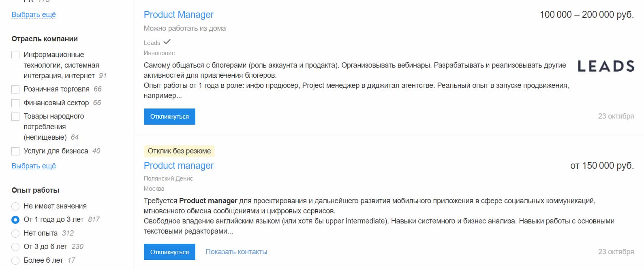The width and height of the screenshot is (644, 270).
Task: Click Показать контакты for the Moscow vacancy
Action: click(236, 251)
